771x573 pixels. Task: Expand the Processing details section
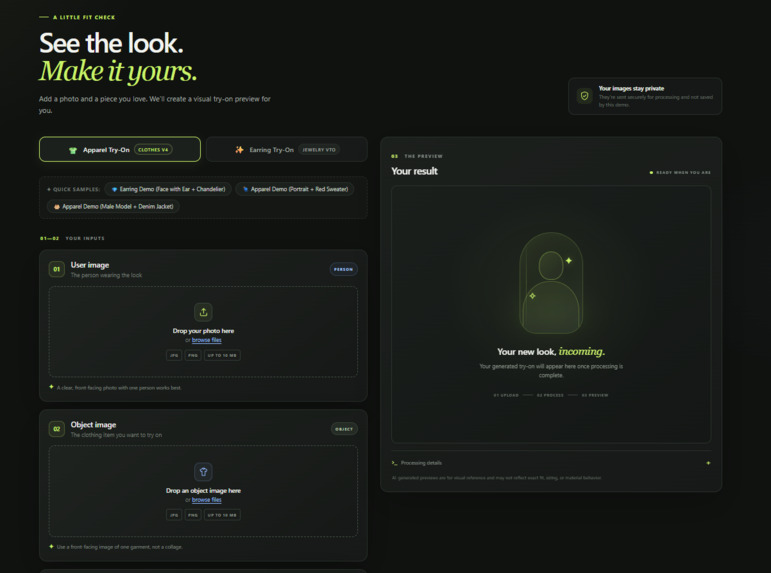pos(551,463)
